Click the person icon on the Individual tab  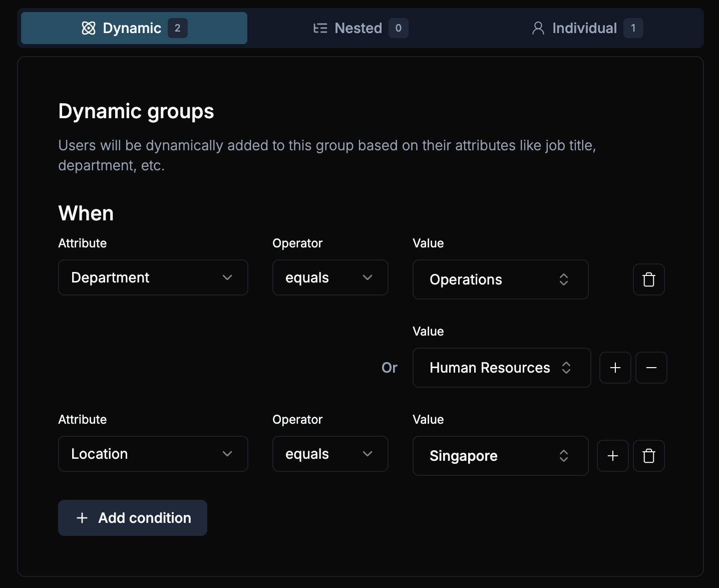(x=538, y=28)
